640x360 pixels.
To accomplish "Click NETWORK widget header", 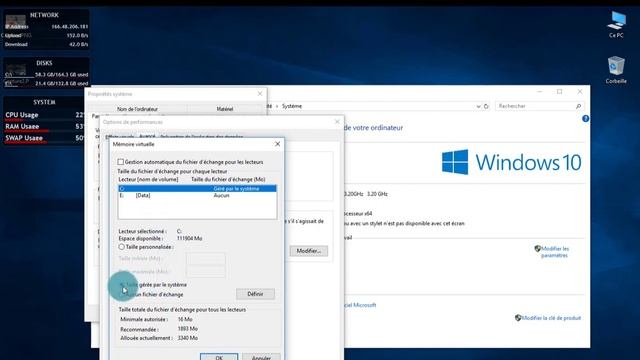I will (x=44, y=15).
